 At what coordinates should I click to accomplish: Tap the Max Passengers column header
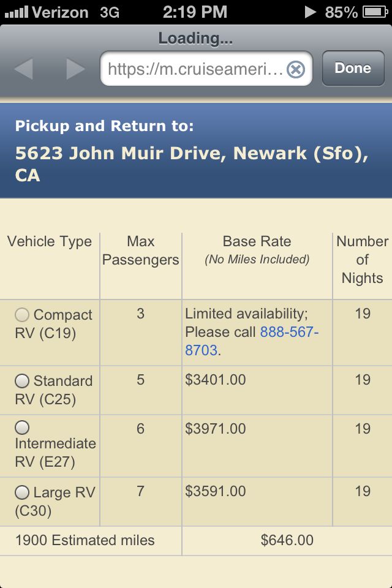141,250
